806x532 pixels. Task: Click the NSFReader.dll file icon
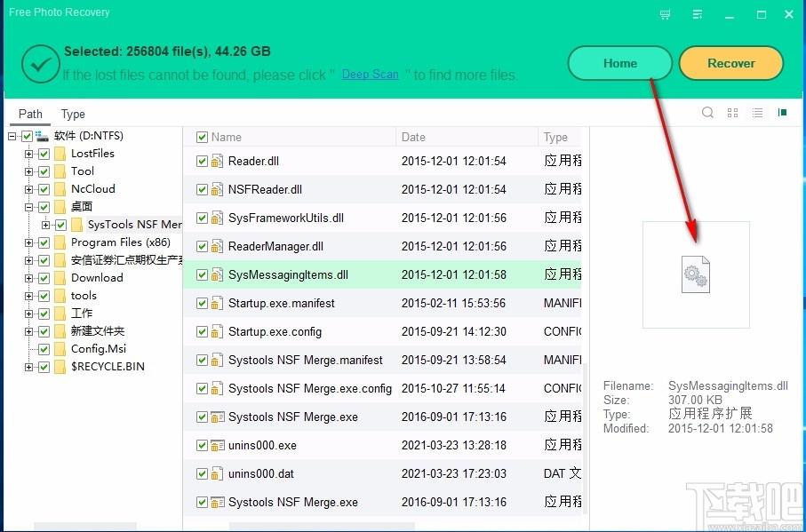point(217,189)
